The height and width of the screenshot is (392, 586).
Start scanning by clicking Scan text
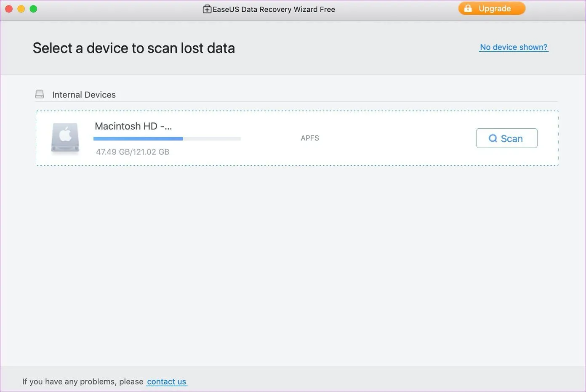tap(511, 139)
